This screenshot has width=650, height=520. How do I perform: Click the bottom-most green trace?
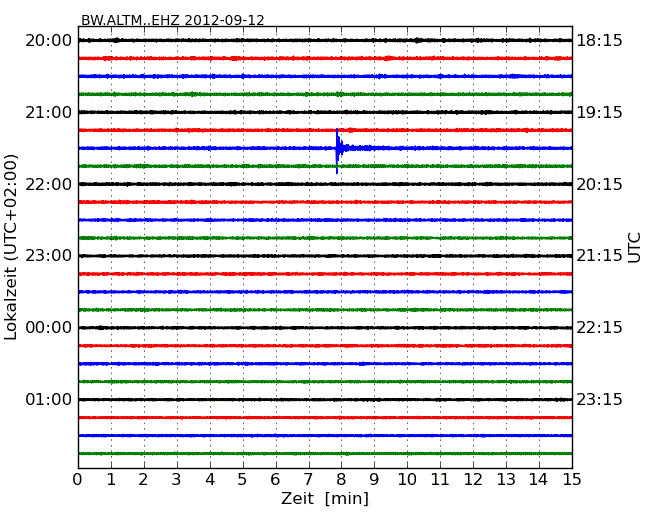pyautogui.click(x=325, y=454)
